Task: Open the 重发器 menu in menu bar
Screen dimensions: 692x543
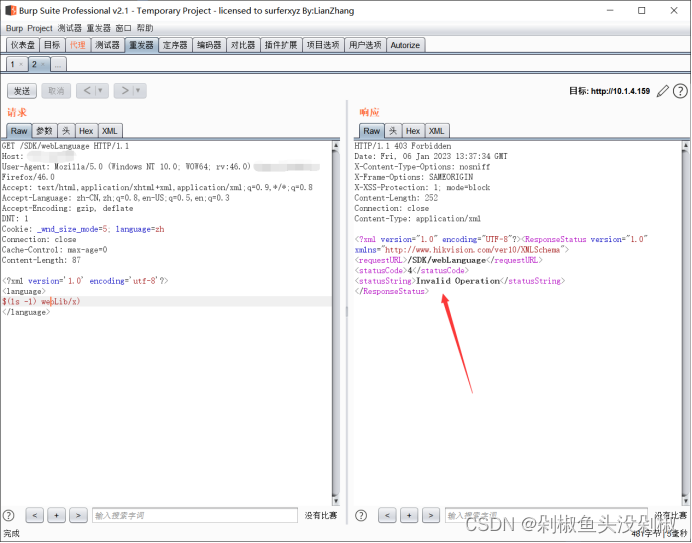Action: click(x=98, y=28)
